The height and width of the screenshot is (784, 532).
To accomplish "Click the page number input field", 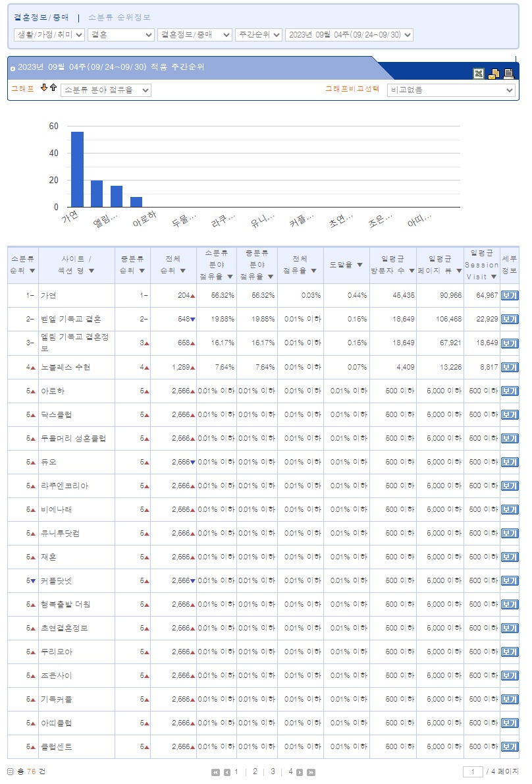I will [473, 771].
